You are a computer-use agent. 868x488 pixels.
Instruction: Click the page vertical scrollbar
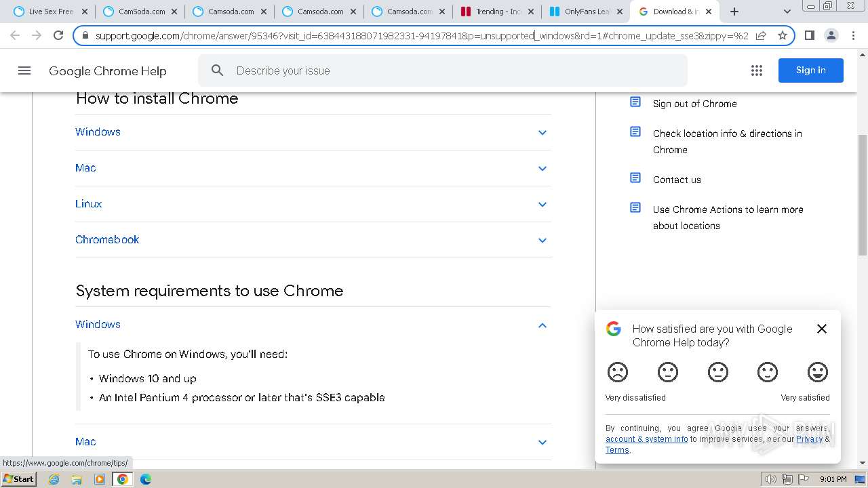862,195
